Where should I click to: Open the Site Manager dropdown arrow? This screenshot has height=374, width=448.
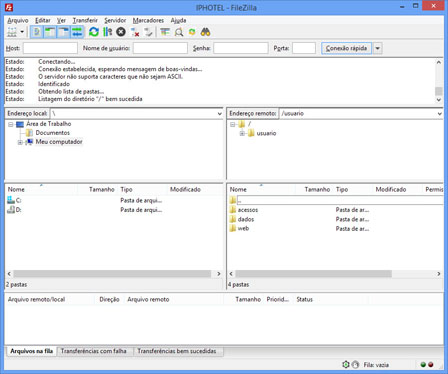(22, 32)
